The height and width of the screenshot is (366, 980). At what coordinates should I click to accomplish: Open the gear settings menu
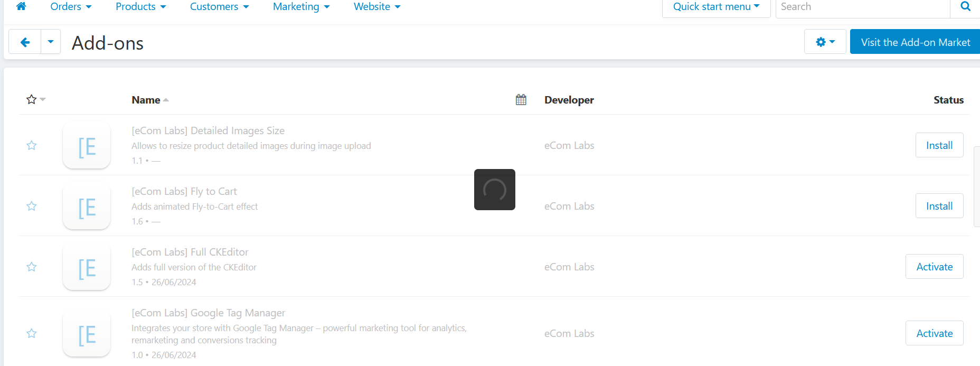[x=825, y=42]
